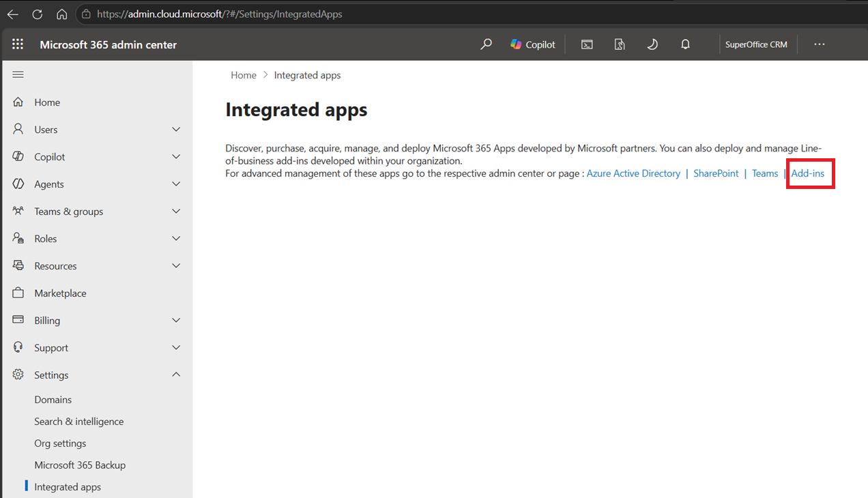
Task: Expand Teams & groups chevron
Action: (176, 211)
